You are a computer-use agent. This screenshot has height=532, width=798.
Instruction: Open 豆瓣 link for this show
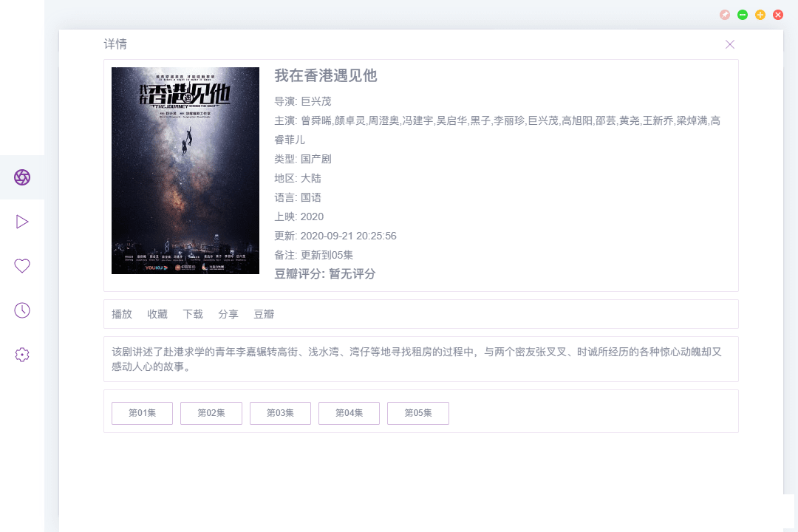click(x=264, y=314)
